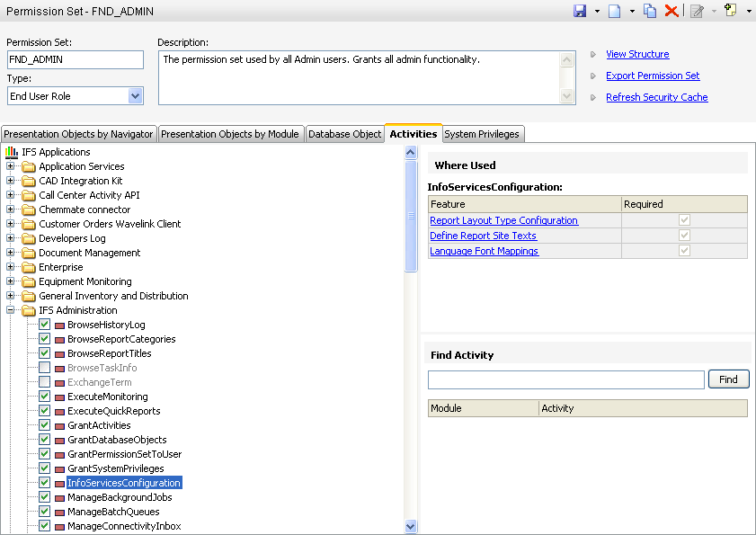
Task: Open the Type dropdown showing End User Role
Action: 136,96
